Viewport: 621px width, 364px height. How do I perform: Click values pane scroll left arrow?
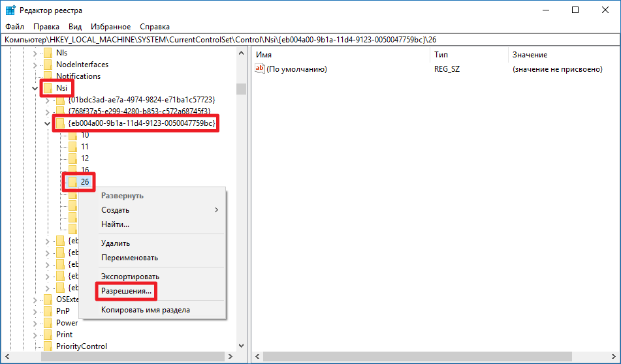point(257,356)
